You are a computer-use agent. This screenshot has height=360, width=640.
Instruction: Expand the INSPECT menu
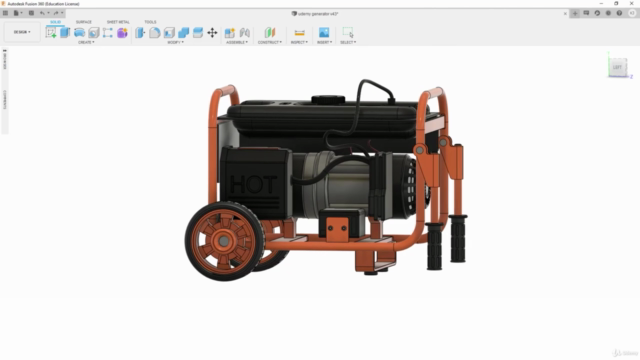pos(299,42)
